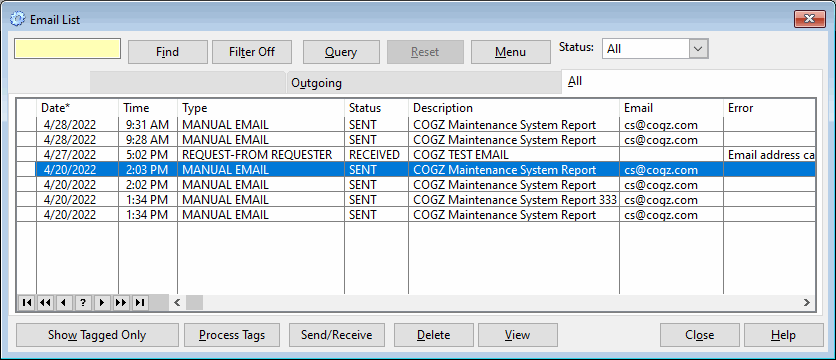The image size is (836, 360).
Task: Close the Email List window with X
Action: [x=810, y=19]
